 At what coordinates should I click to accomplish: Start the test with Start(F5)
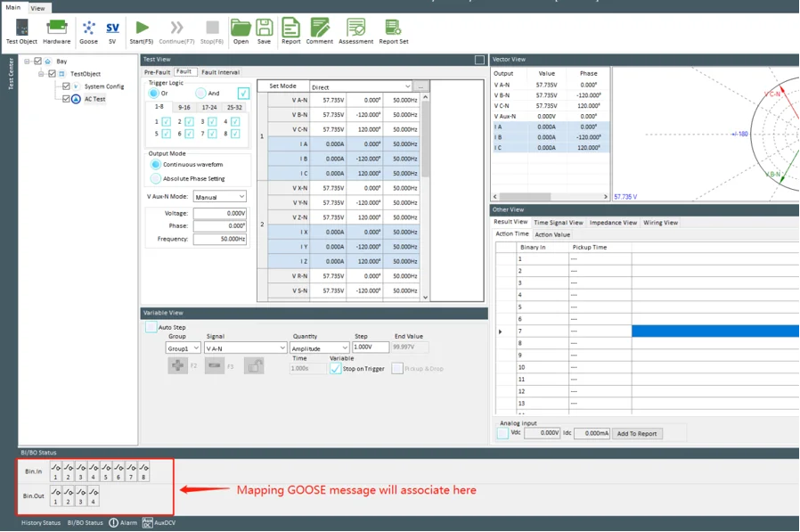click(142, 32)
